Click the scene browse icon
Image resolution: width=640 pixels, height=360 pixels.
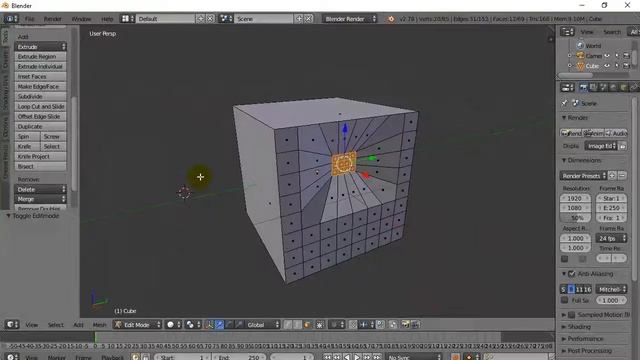click(x=226, y=19)
